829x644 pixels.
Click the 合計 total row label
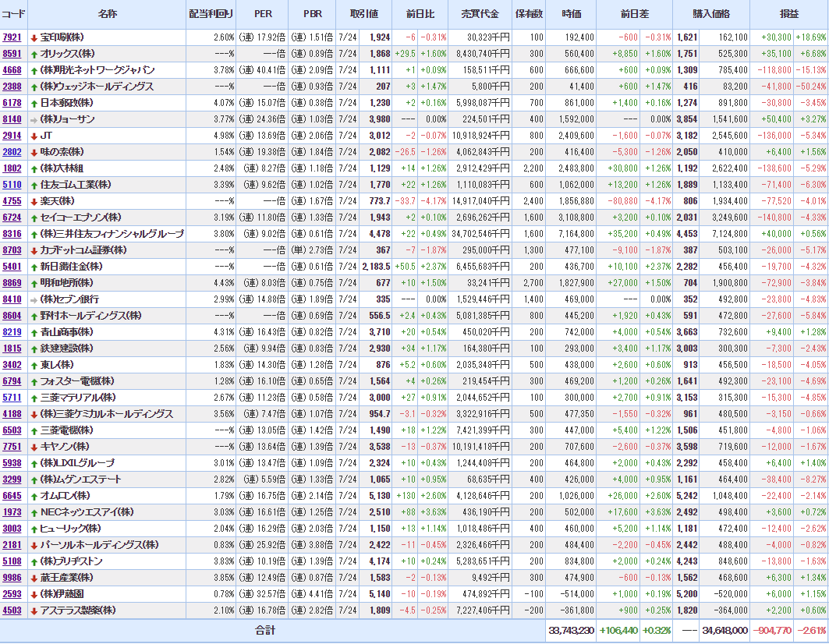pos(265,630)
